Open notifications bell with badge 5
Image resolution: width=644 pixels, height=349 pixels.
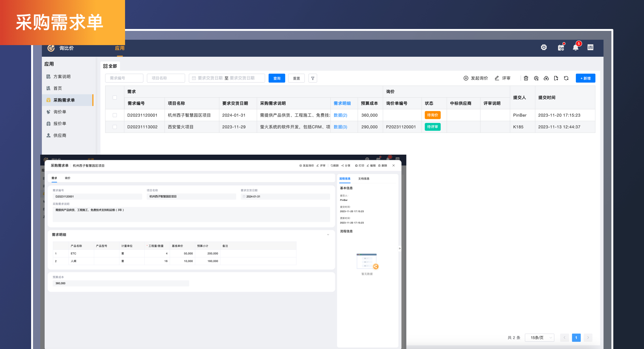click(576, 48)
